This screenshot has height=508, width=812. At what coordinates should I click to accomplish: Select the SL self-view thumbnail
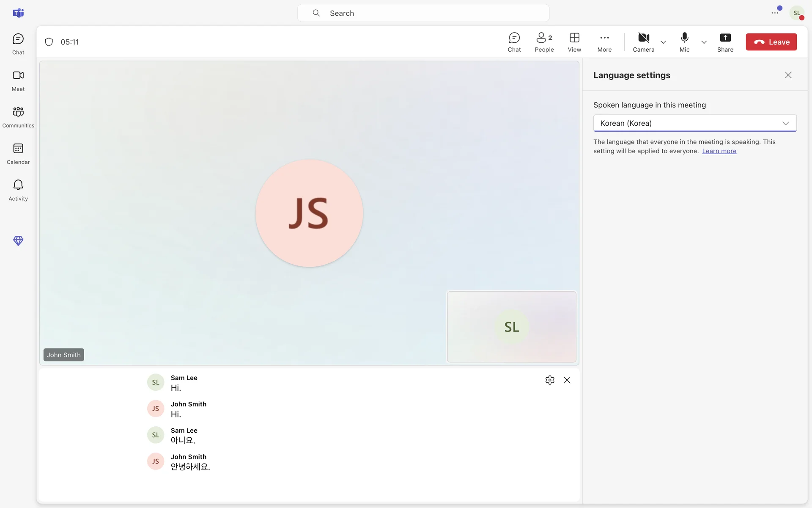(511, 326)
